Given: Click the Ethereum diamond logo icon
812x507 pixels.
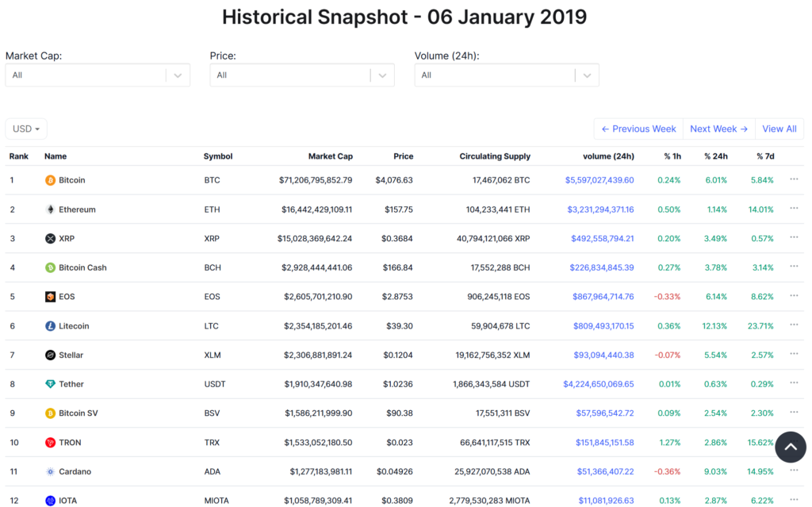Looking at the screenshot, I should (50, 209).
